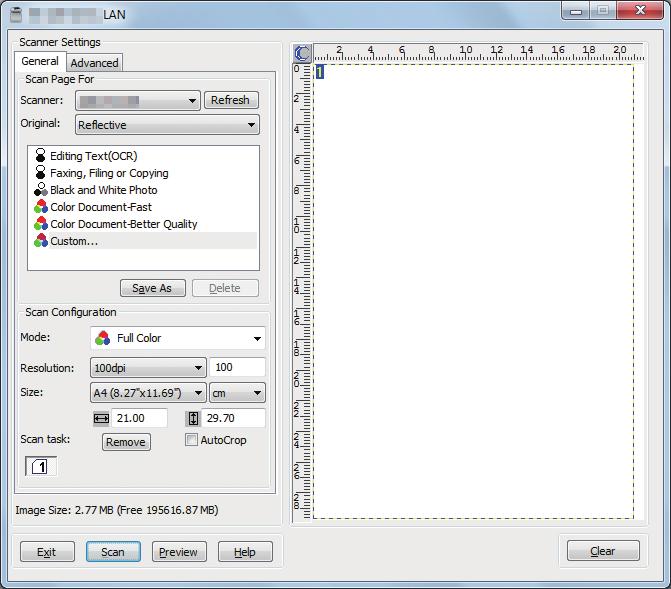This screenshot has height=589, width=671.
Task: Open the cm unit dropdown
Action: coord(238,393)
